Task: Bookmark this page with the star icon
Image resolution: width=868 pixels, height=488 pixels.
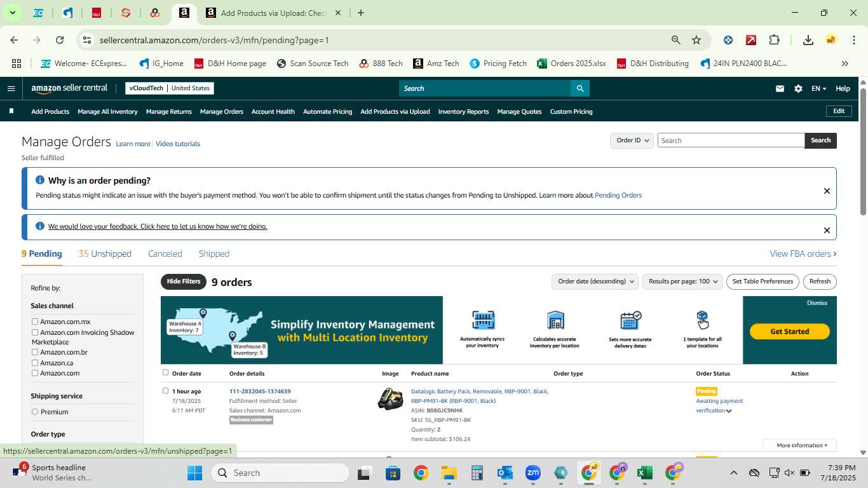Action: (696, 40)
